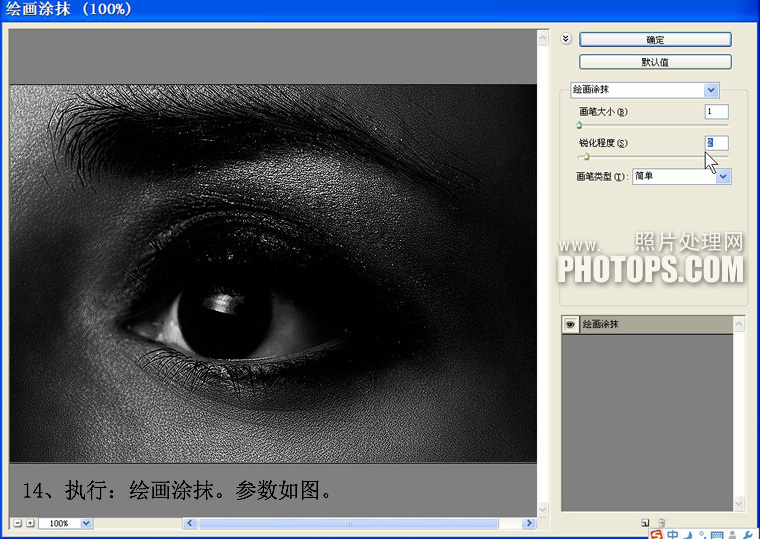Open the 绘画涂抹 filter selection dropdown
760x539 pixels.
(645, 90)
